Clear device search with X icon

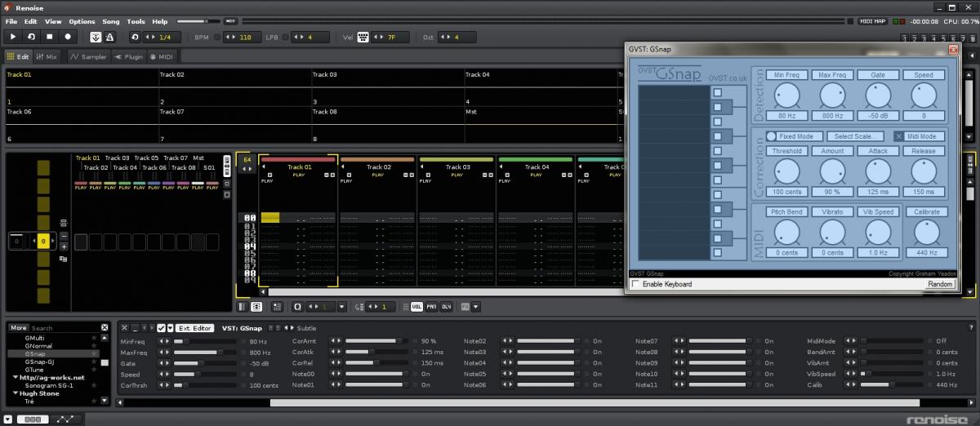(x=105, y=328)
